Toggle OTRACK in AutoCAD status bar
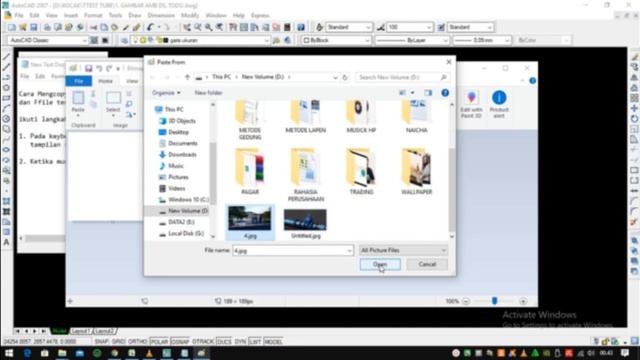 click(203, 341)
